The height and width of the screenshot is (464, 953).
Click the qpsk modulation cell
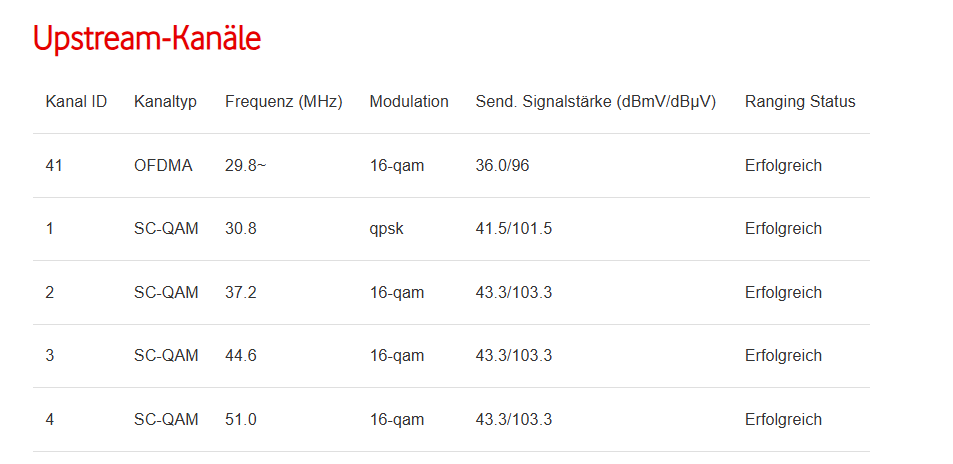click(385, 229)
